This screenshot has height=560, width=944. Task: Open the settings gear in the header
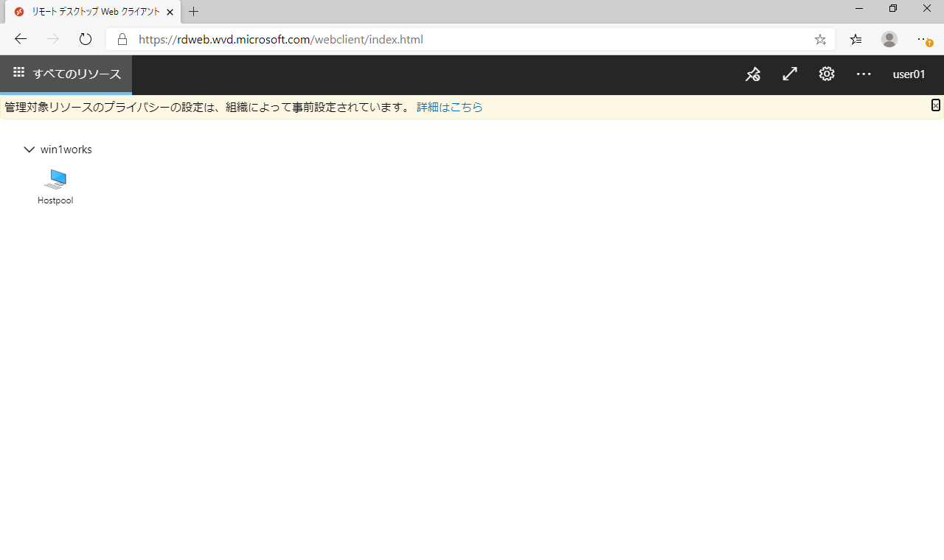pos(827,74)
